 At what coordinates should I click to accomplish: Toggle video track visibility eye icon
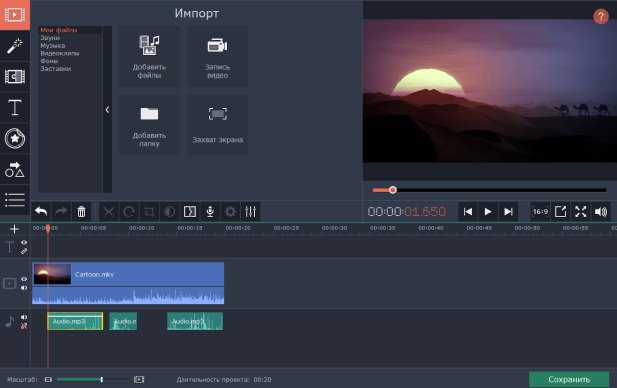pos(24,279)
